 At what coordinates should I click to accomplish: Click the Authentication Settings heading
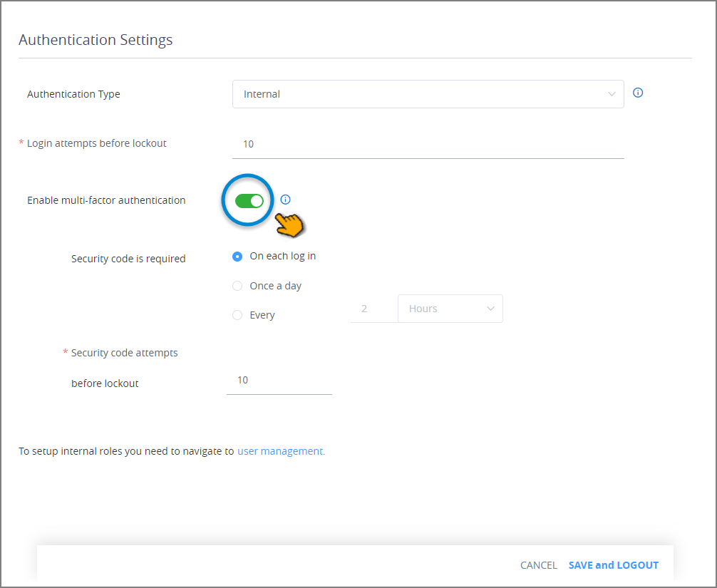[x=96, y=40]
